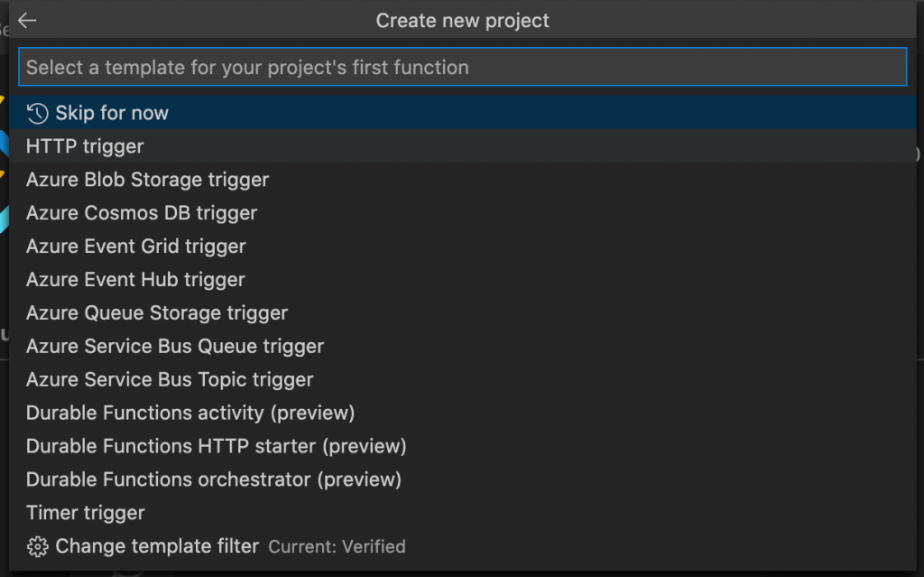The width and height of the screenshot is (924, 577).
Task: Select Azure Blob Storage trigger
Action: point(147,180)
